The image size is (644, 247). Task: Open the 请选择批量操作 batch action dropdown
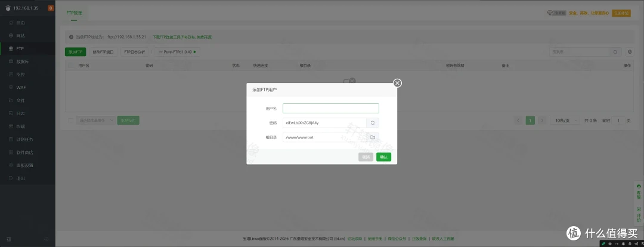[95, 121]
